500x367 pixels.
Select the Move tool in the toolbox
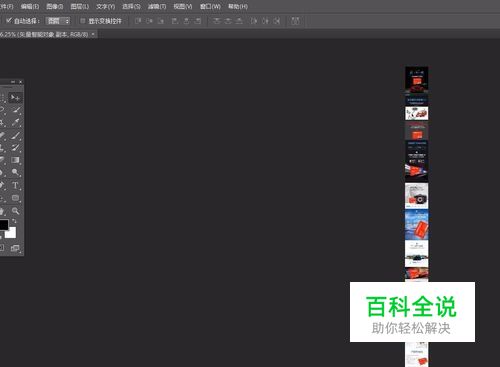(x=15, y=97)
